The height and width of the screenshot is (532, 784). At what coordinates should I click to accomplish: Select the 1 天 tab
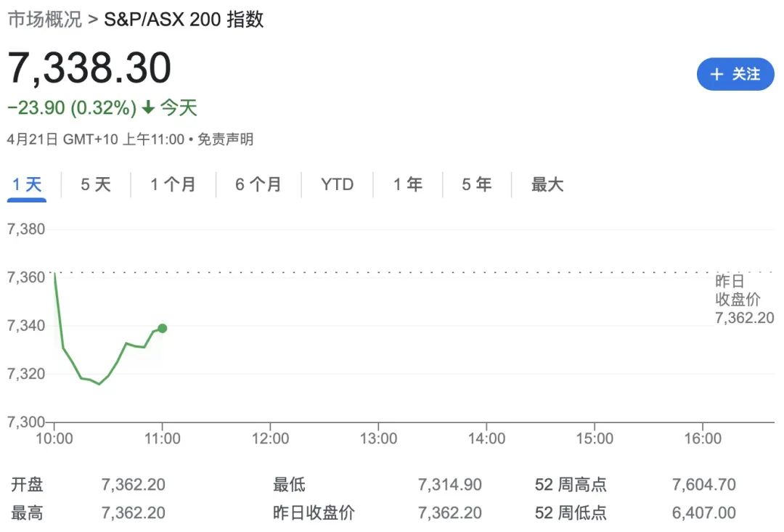[x=27, y=184]
